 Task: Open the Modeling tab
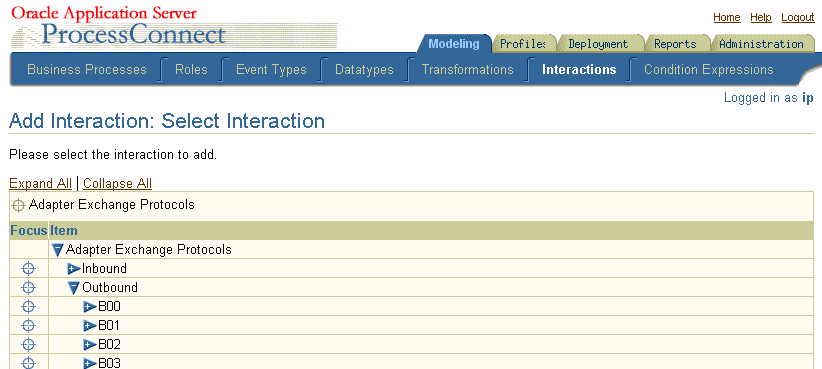point(454,44)
